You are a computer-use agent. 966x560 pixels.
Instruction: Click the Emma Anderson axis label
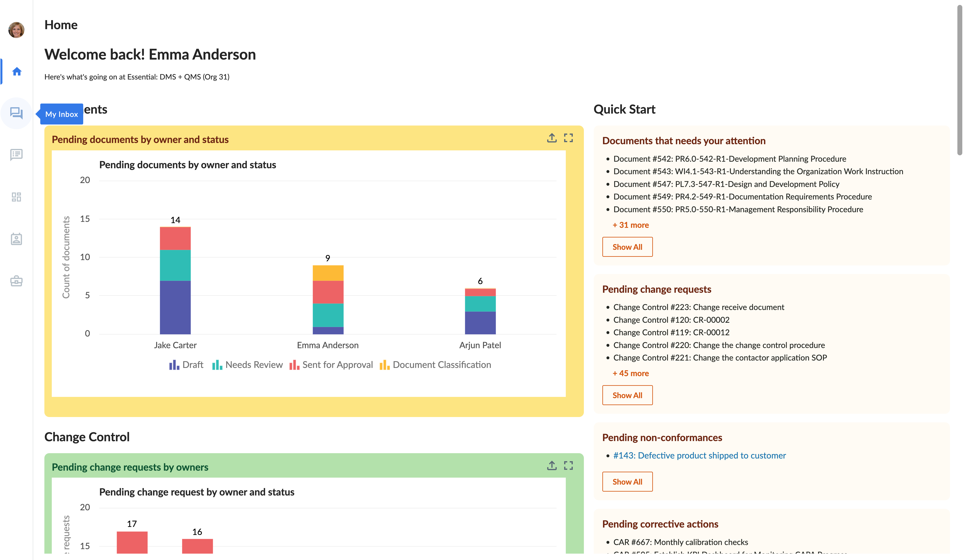[x=328, y=345]
